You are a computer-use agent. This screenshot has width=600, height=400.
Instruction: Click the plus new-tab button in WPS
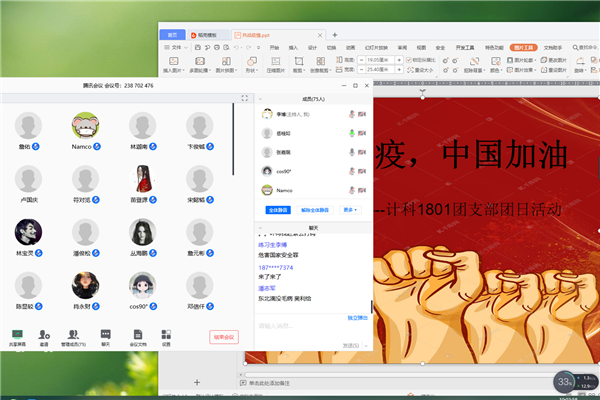[335, 35]
